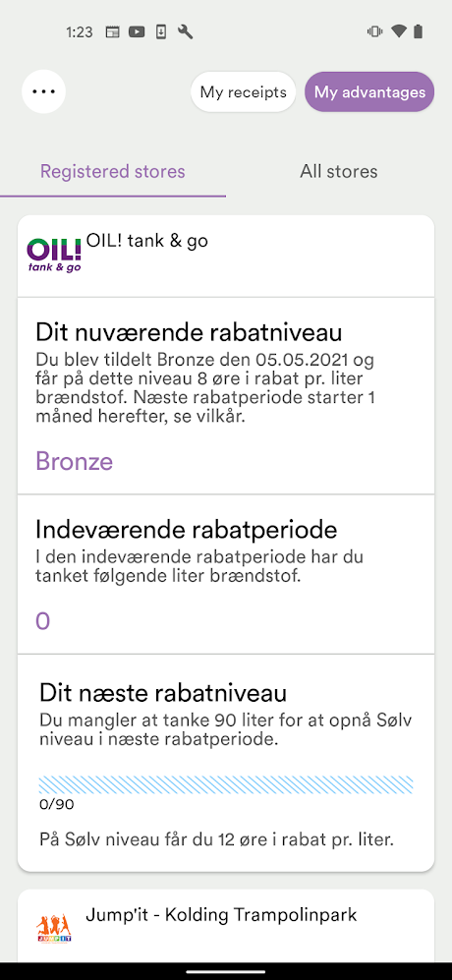Switch to the Registered stores tab
This screenshot has height=980, width=452.
tap(113, 171)
